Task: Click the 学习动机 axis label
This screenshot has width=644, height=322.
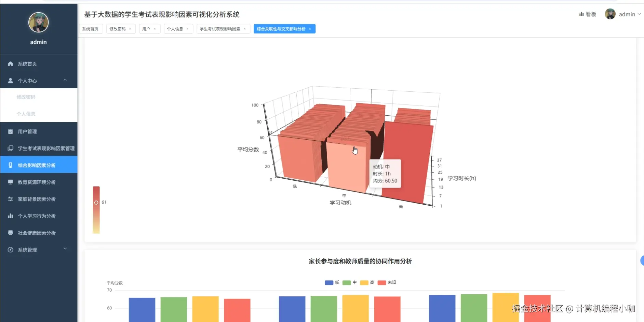Action: click(340, 203)
